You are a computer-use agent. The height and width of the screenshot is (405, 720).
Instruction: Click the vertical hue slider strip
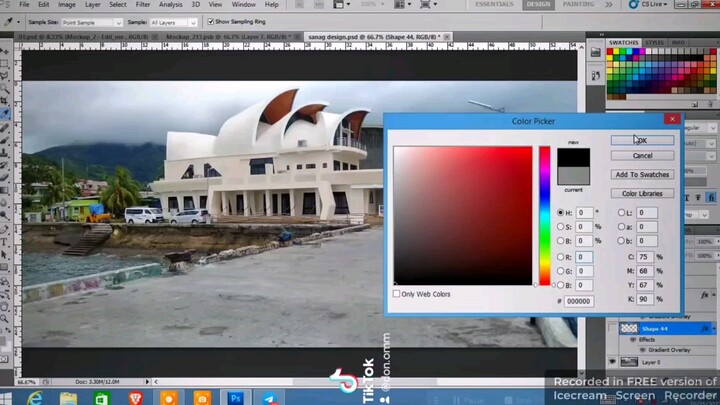pos(545,215)
